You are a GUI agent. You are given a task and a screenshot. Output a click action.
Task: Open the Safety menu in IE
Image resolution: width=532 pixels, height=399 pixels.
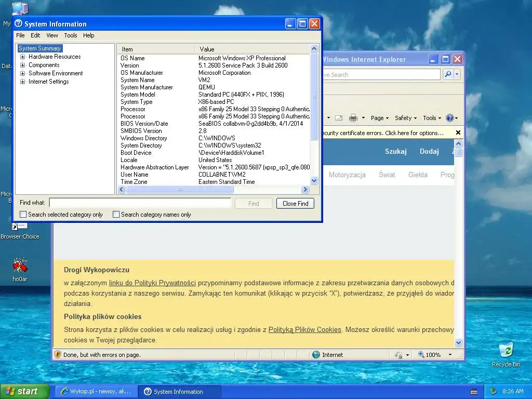click(x=406, y=118)
